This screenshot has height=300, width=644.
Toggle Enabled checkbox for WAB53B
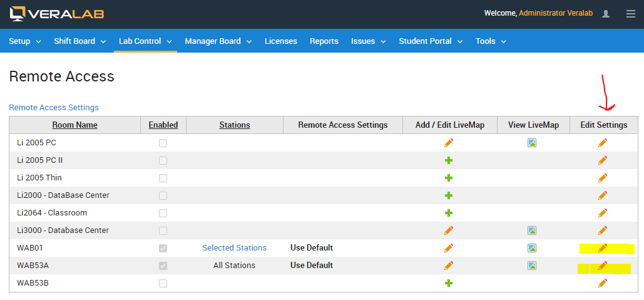coord(163,283)
